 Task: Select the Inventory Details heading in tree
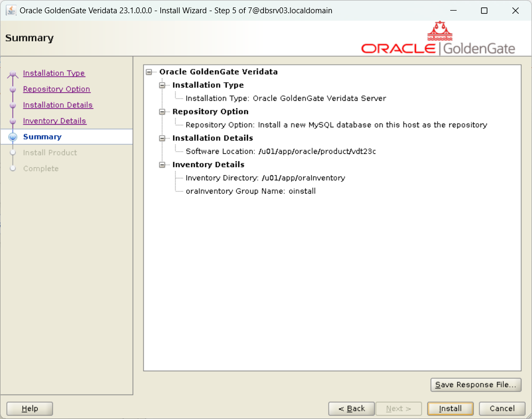208,164
